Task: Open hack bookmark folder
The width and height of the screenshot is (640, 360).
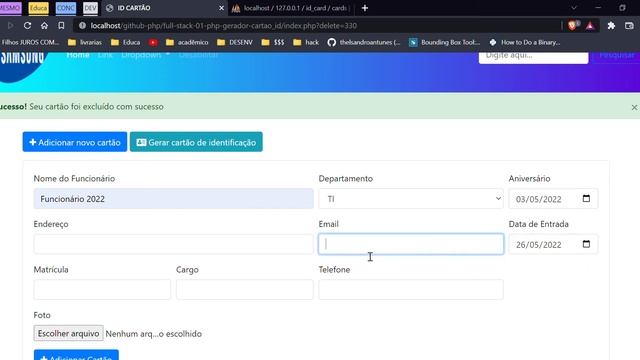Action: [306, 42]
